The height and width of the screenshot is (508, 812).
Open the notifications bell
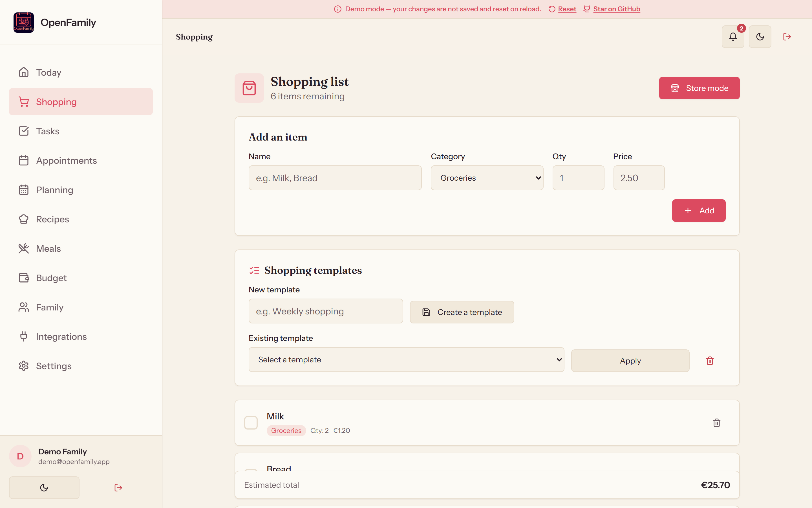[733, 37]
